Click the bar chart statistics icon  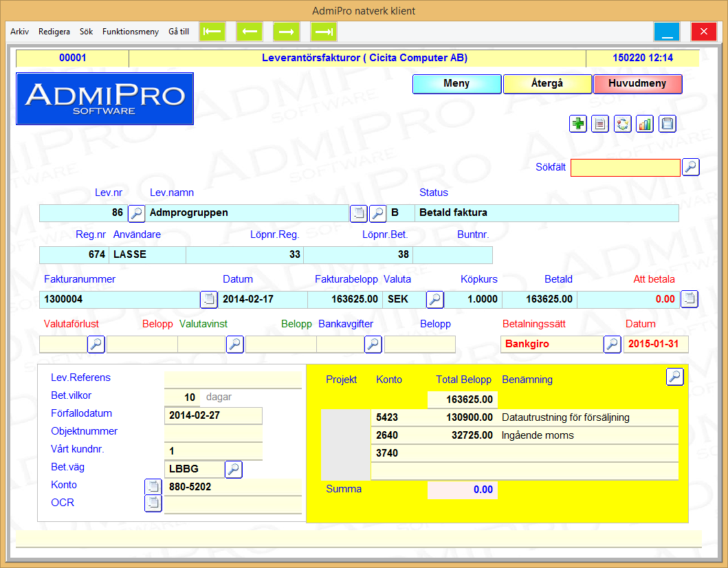pos(645,124)
